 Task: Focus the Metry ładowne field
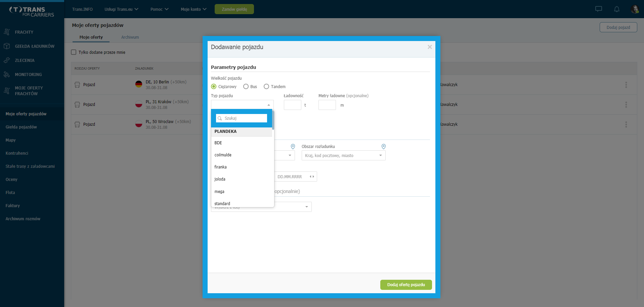pyautogui.click(x=327, y=105)
